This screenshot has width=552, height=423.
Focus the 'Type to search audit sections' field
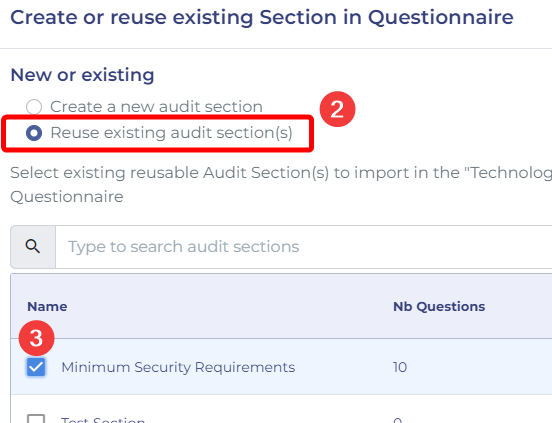303,247
